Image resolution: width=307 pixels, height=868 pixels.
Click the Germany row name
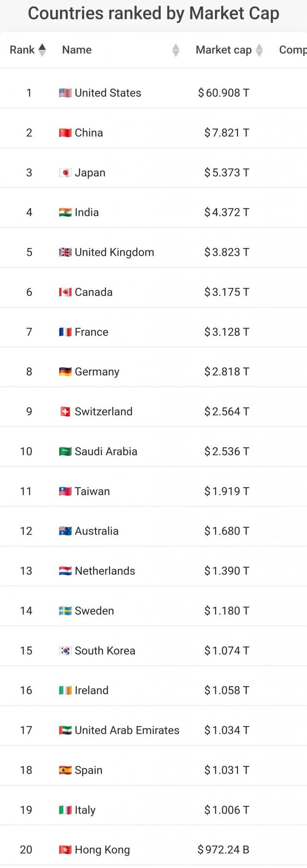(x=97, y=372)
